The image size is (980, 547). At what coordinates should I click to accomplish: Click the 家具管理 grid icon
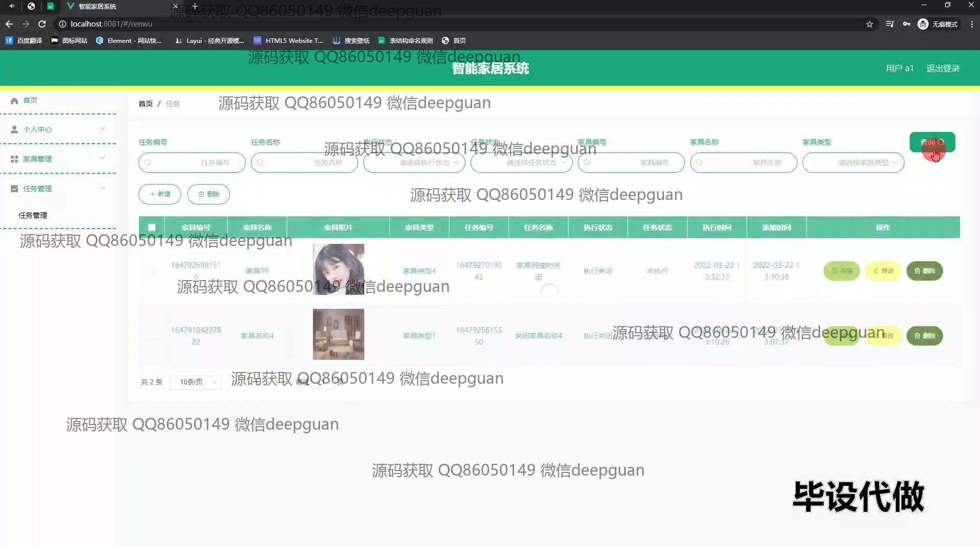(x=14, y=159)
